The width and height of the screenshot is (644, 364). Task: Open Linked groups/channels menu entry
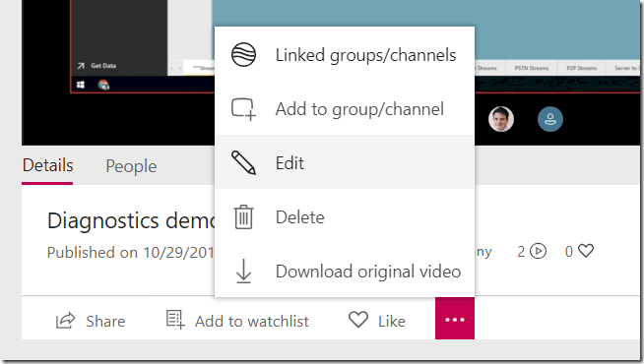tap(345, 55)
